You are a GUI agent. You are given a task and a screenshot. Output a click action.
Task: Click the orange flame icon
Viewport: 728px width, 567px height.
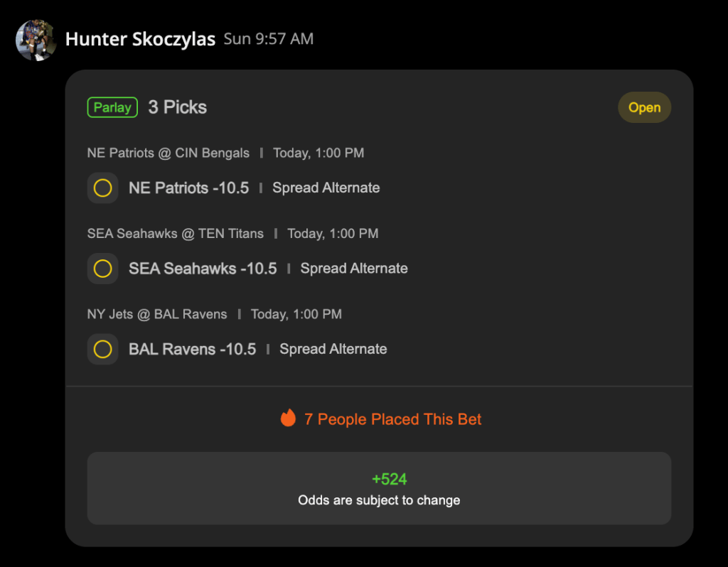coord(288,418)
